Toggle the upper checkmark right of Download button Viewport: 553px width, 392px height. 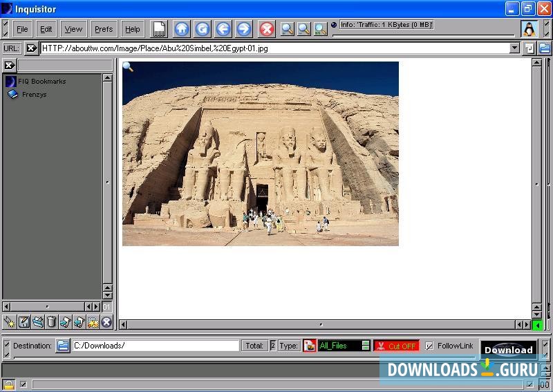(x=545, y=343)
